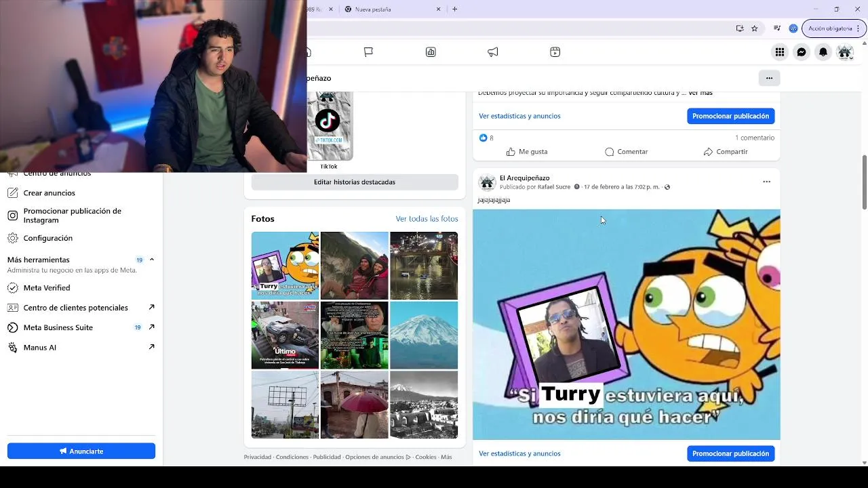Click the install app icon in address bar
Image resolution: width=868 pixels, height=488 pixels.
pyautogui.click(x=739, y=28)
